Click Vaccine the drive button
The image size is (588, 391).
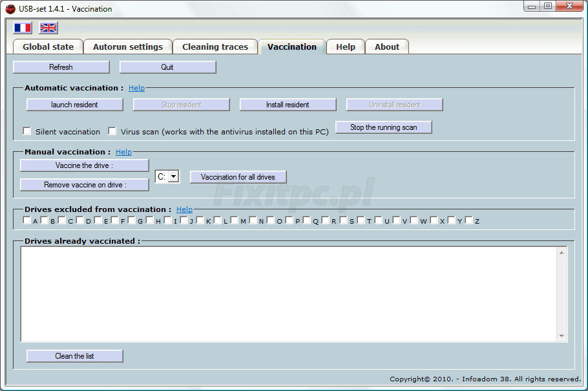pos(85,165)
